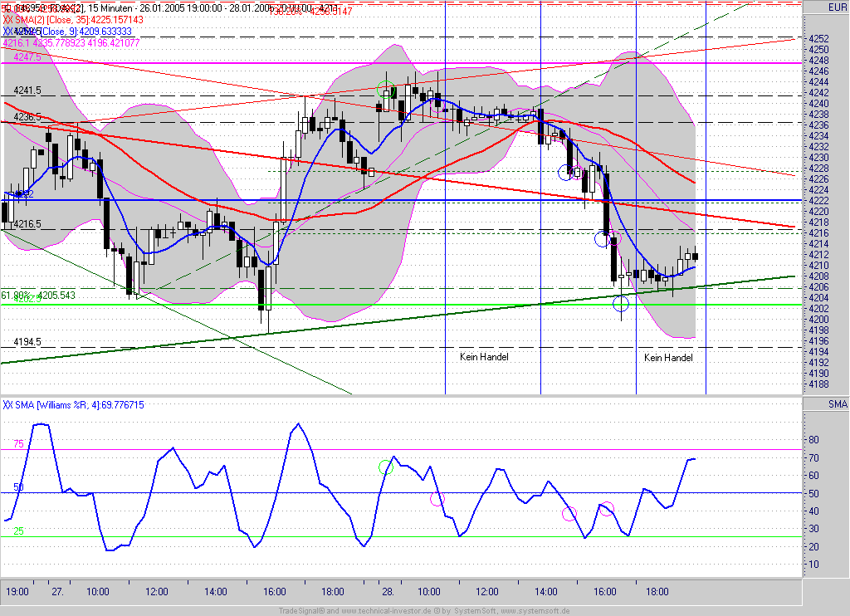Click the magenta 75 level label
Screen dimensions: 850x616
pyautogui.click(x=18, y=444)
